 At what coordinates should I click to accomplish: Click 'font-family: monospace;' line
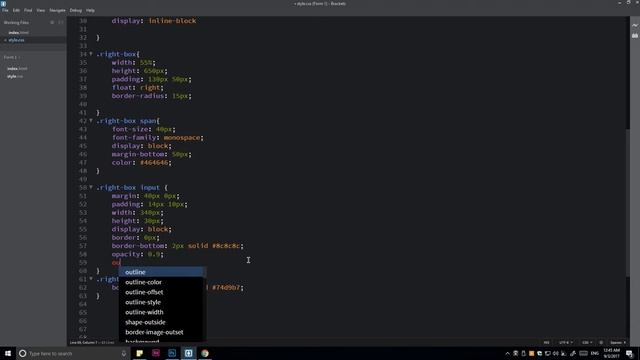pos(158,138)
